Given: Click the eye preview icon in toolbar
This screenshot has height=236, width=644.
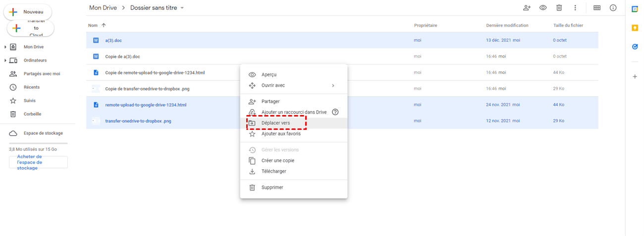Looking at the screenshot, I should click(x=543, y=8).
